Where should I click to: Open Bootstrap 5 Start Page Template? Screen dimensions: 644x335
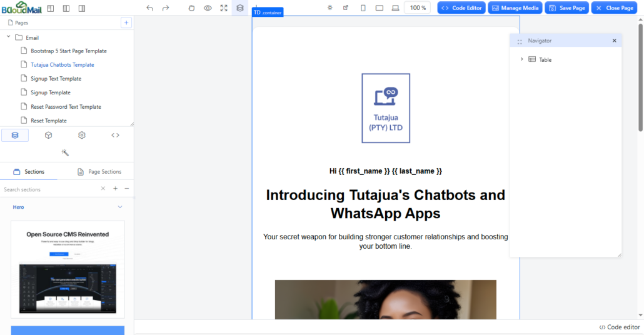(x=69, y=51)
